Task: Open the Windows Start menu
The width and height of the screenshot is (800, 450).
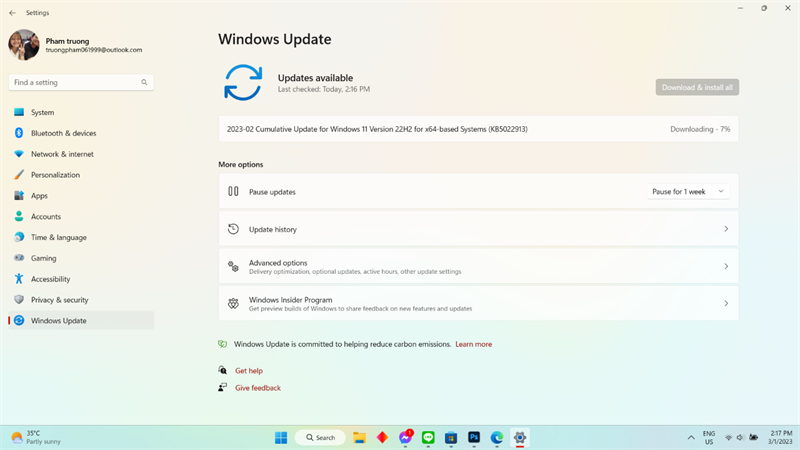Action: click(281, 438)
